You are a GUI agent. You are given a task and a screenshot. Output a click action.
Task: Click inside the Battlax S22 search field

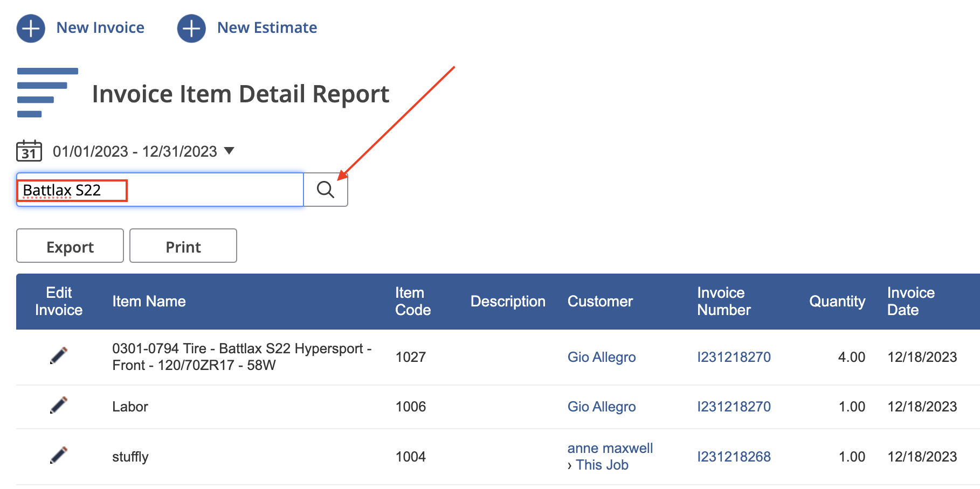159,190
